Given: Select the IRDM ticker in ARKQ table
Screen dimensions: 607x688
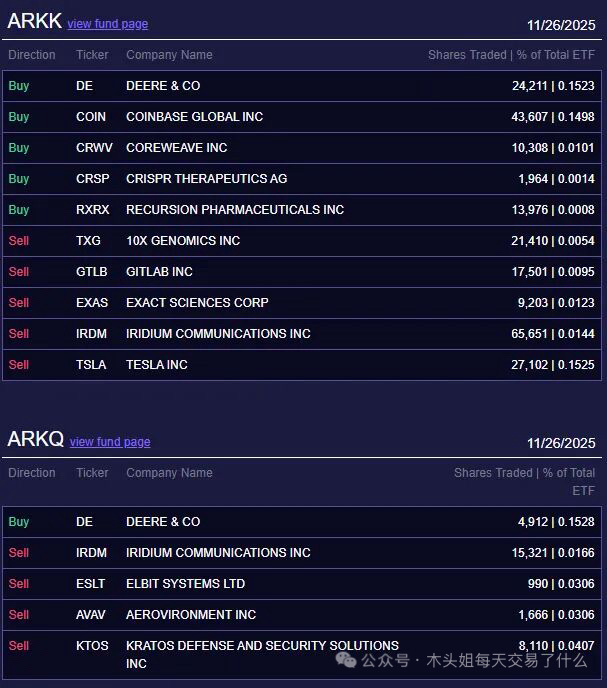Looking at the screenshot, I should (x=91, y=553).
